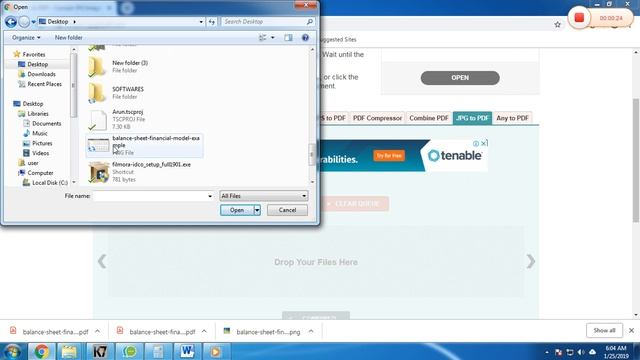The height and width of the screenshot is (360, 640).
Task: Open Word from the taskbar
Action: tap(187, 351)
